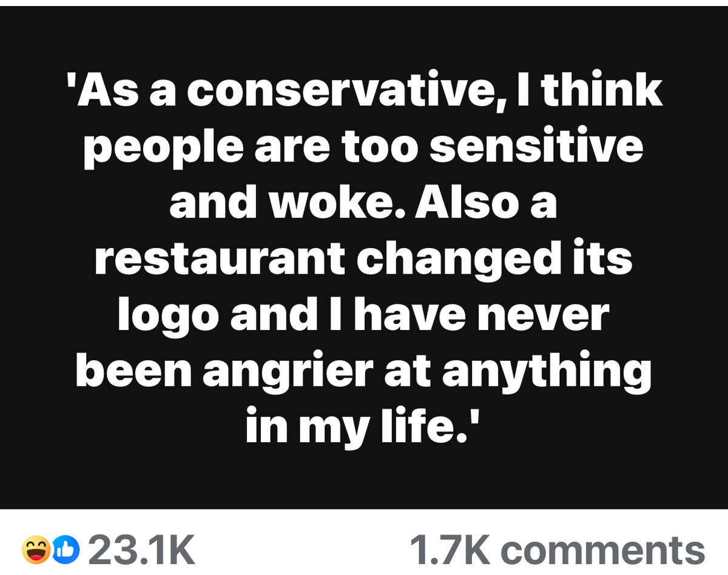Screen dimensions: 728x575
Task: Open the 23.1K reactions list
Action: (141, 550)
